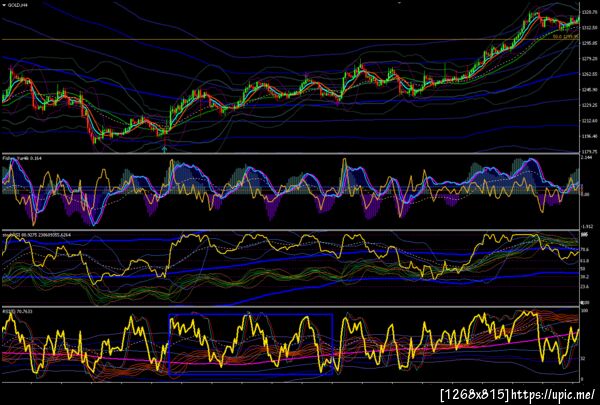
Task: Click the Fisher indicator label in the second pane
Action: [x=22, y=158]
